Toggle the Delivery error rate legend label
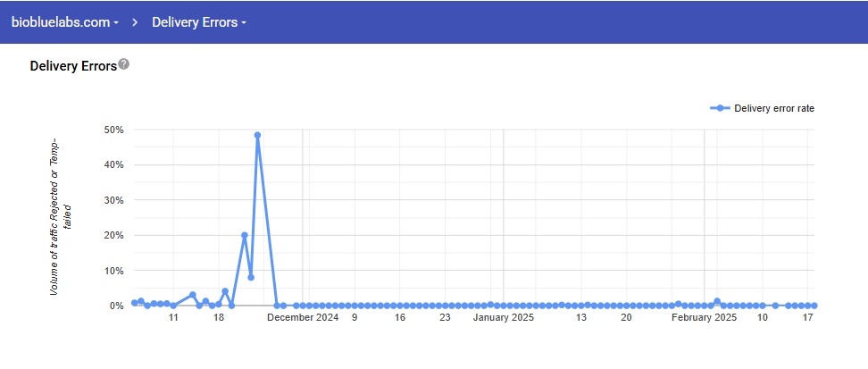 click(773, 108)
